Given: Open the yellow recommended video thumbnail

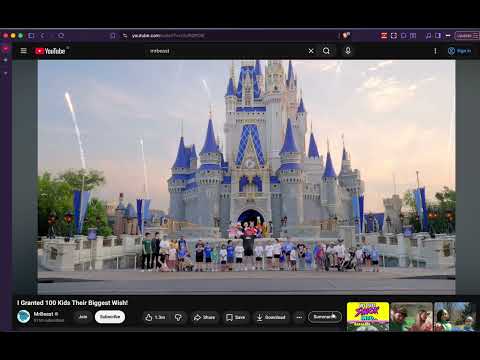Looking at the screenshot, I should coord(368,316).
